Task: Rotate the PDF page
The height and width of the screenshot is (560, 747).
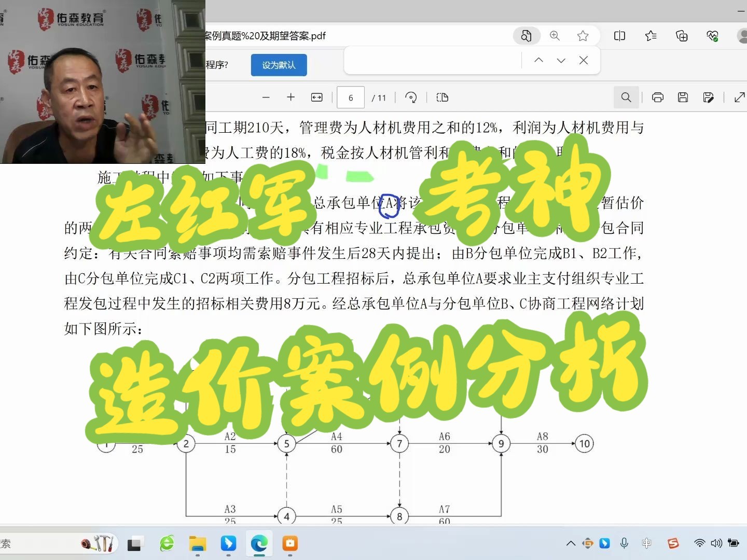Action: 411,97
